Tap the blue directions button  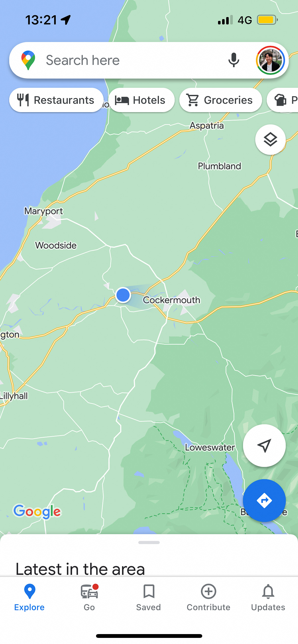click(264, 500)
